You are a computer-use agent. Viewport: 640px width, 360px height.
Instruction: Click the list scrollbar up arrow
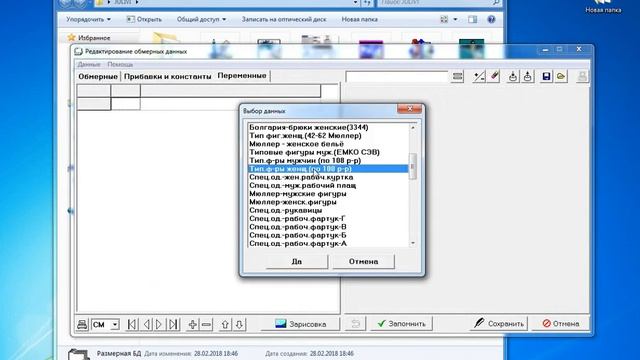click(x=413, y=127)
